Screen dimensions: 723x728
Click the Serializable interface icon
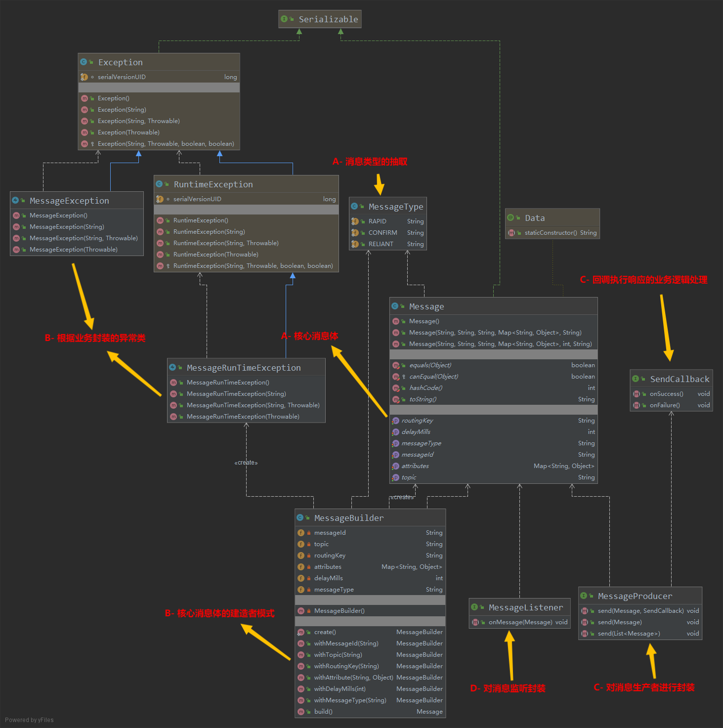284,19
